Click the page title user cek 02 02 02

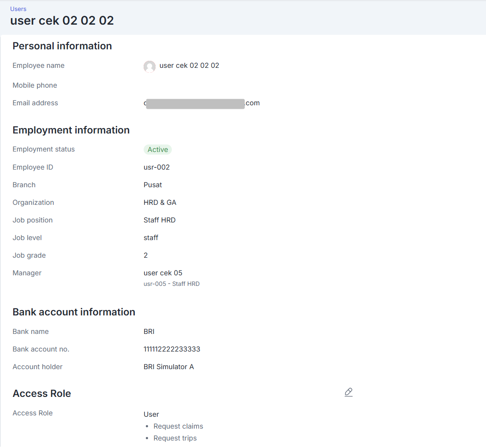(62, 21)
